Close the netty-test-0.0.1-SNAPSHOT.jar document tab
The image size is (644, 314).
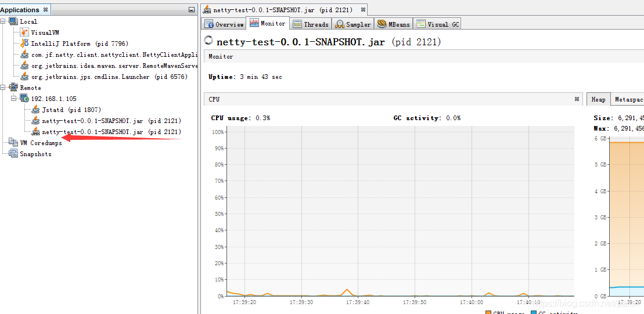(x=363, y=9)
